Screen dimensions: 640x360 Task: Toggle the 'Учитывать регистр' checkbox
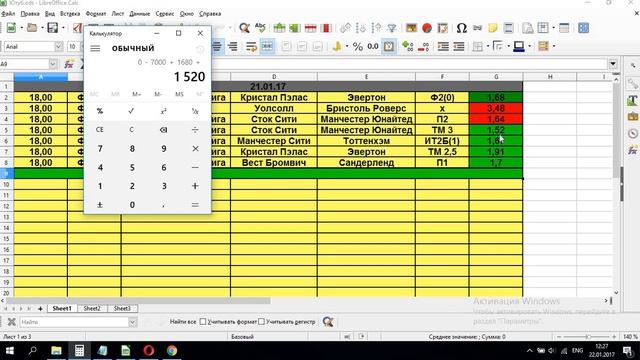point(261,322)
